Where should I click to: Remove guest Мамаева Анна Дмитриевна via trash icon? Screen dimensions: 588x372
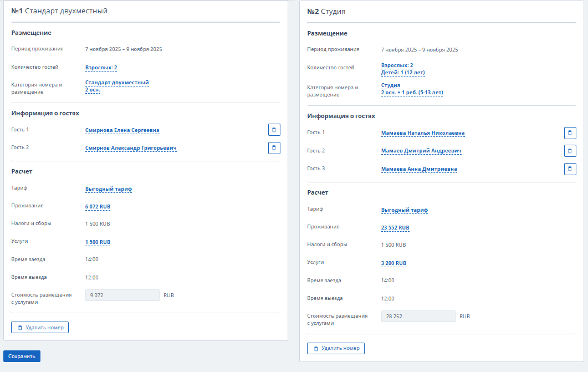pyautogui.click(x=570, y=169)
